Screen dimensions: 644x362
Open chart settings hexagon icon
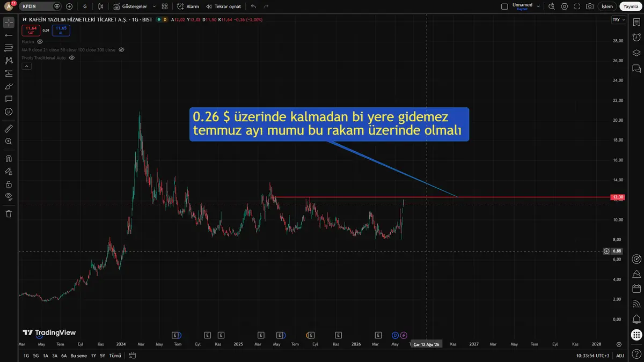coord(564,6)
